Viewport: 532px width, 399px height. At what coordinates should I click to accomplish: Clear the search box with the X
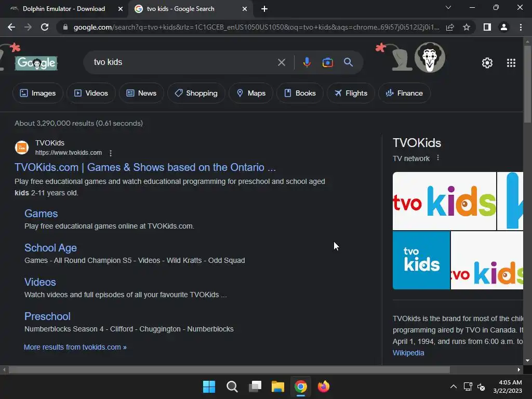tap(281, 62)
